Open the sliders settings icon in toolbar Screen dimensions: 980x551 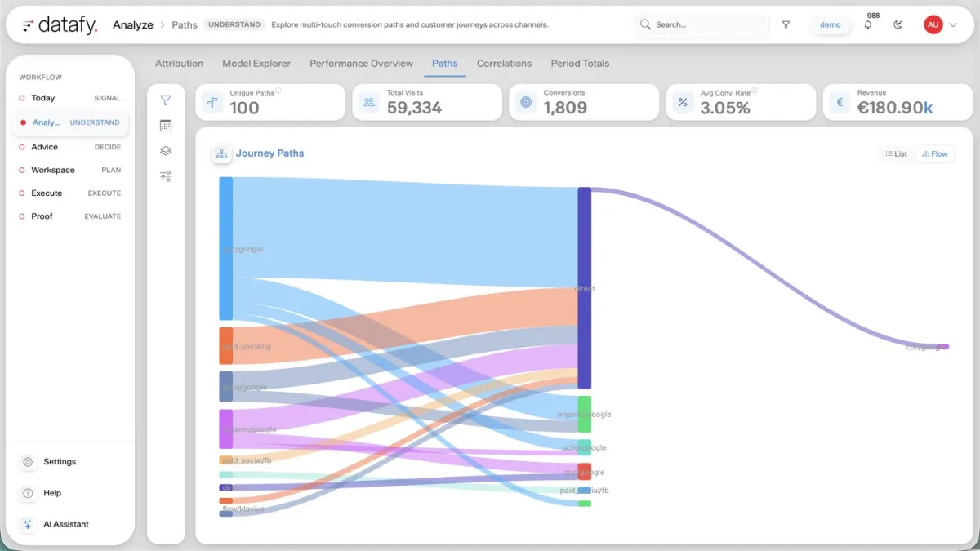click(x=166, y=176)
